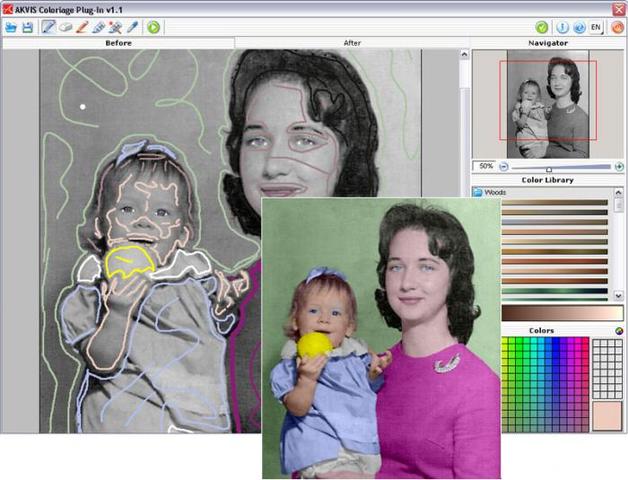The height and width of the screenshot is (480, 628).
Task: Click the Open image folder icon
Action: click(11, 27)
